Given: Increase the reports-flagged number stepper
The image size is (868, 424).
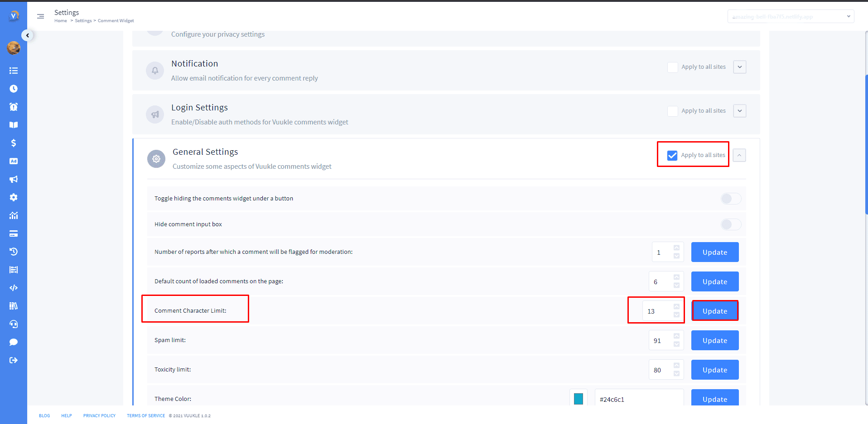Looking at the screenshot, I should (676, 248).
